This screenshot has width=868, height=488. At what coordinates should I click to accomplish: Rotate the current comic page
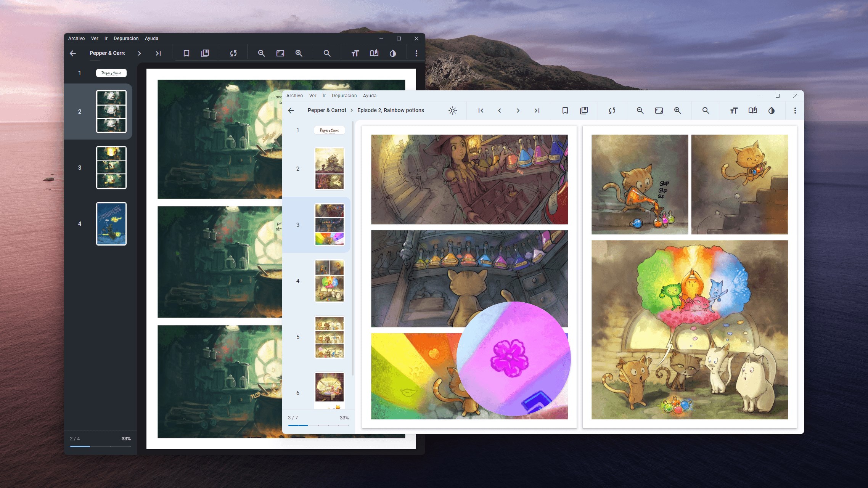coord(612,110)
